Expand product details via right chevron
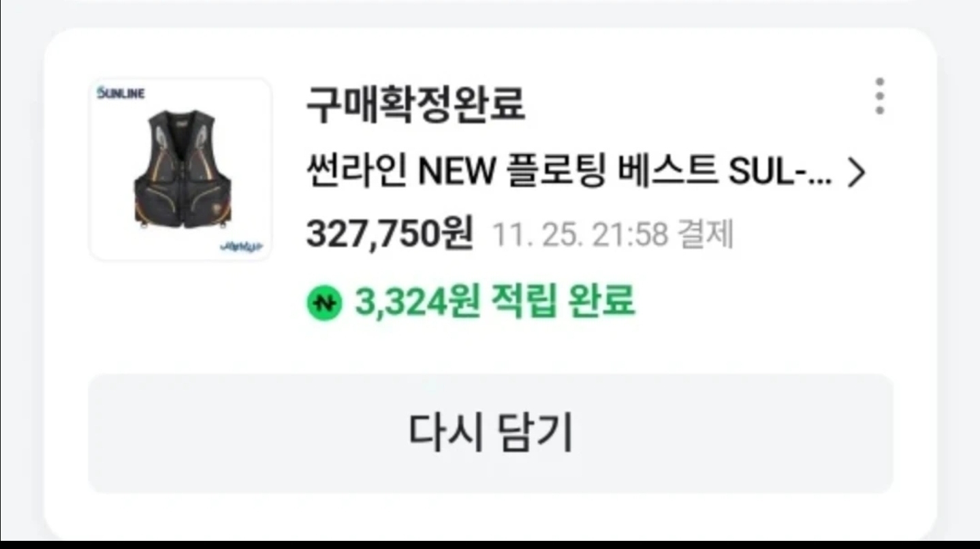980x549 pixels. 855,173
